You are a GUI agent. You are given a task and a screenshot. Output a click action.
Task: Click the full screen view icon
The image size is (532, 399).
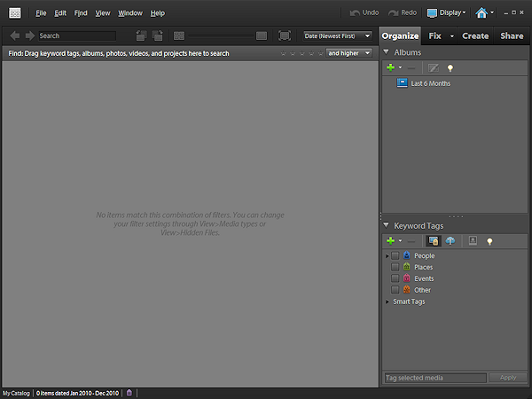284,35
